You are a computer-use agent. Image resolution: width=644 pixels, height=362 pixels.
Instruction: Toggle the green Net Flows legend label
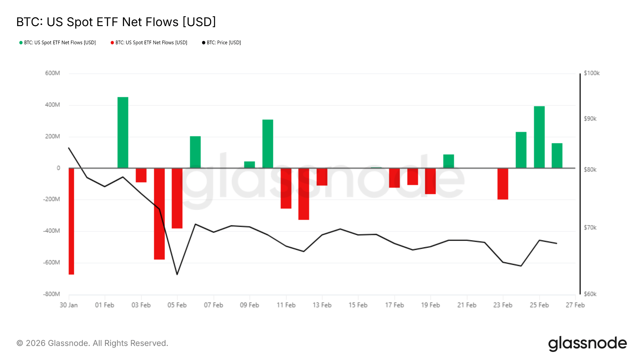point(60,43)
